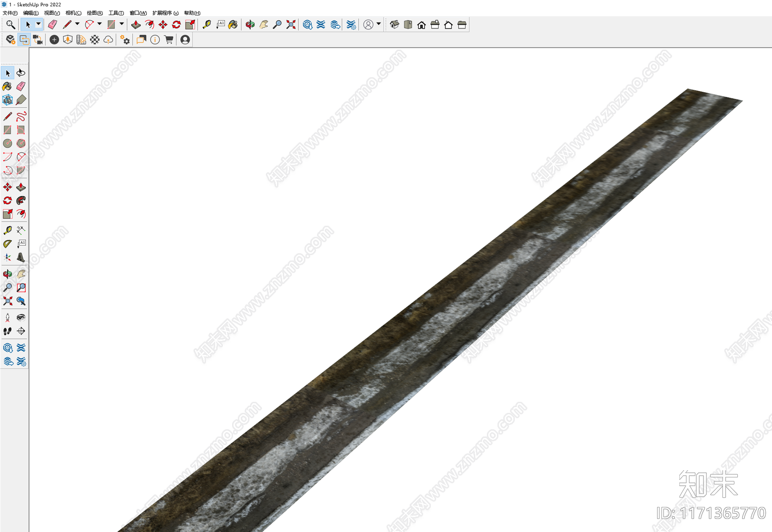
Task: Select the Polygon tool
Action: coord(21,143)
